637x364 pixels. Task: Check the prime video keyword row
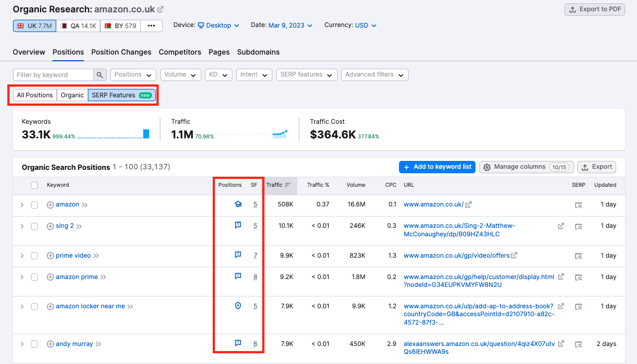[x=34, y=256]
